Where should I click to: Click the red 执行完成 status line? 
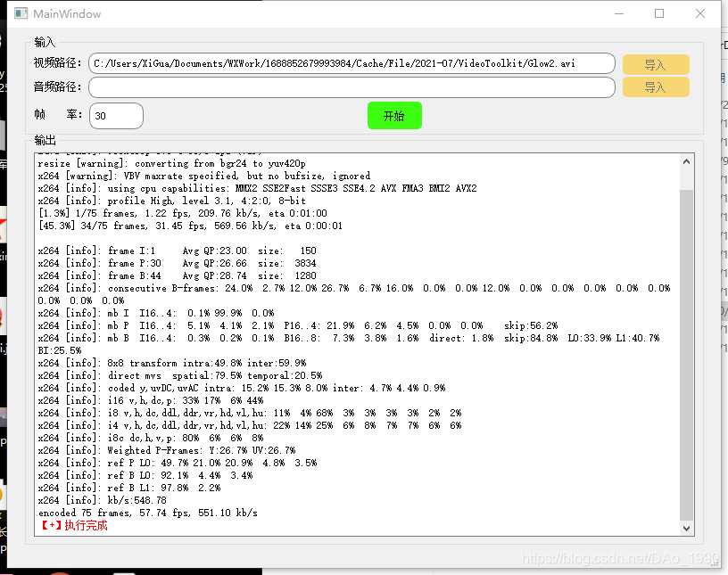tap(73, 525)
